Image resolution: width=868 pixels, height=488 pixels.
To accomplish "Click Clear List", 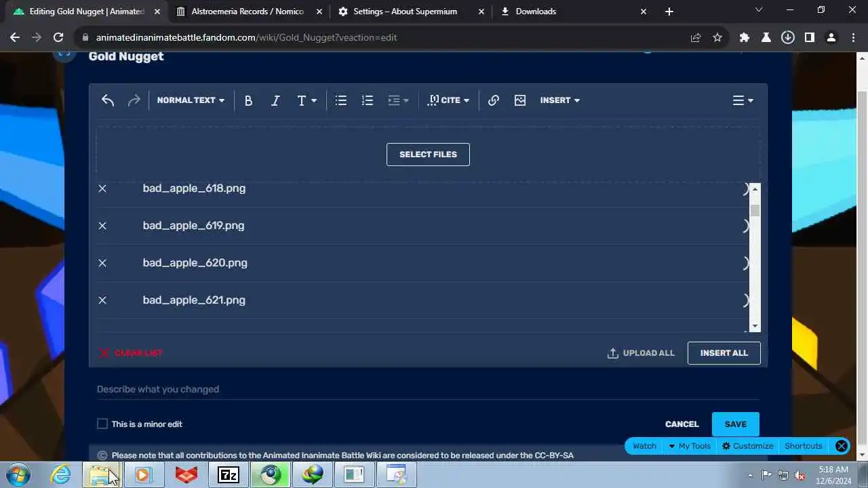I will [x=132, y=353].
